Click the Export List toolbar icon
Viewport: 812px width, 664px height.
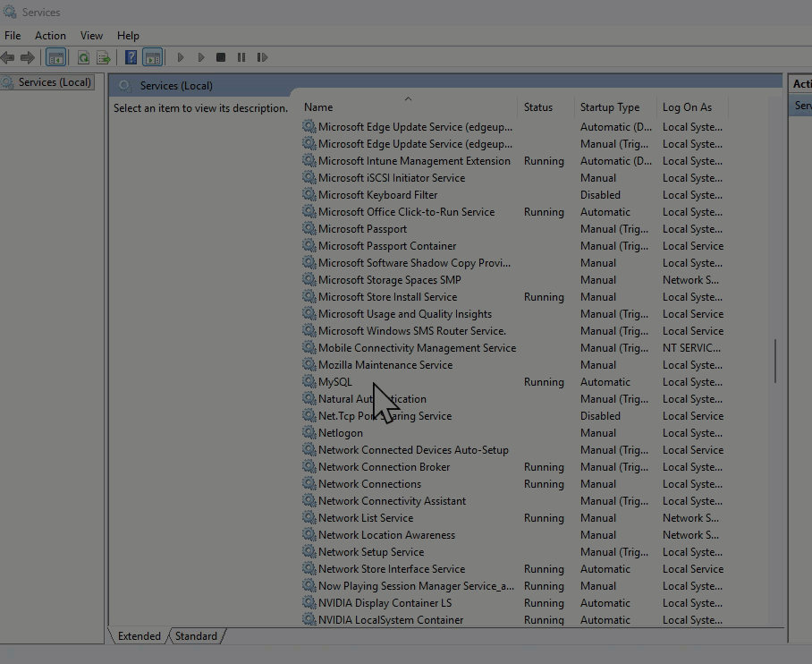[x=104, y=57]
